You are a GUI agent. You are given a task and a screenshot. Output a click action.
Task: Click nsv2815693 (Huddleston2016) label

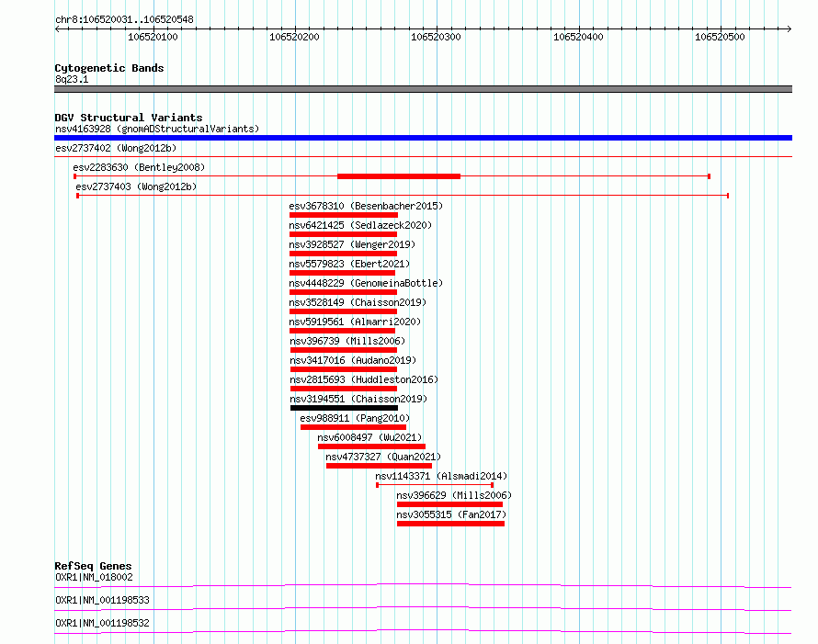click(x=364, y=379)
